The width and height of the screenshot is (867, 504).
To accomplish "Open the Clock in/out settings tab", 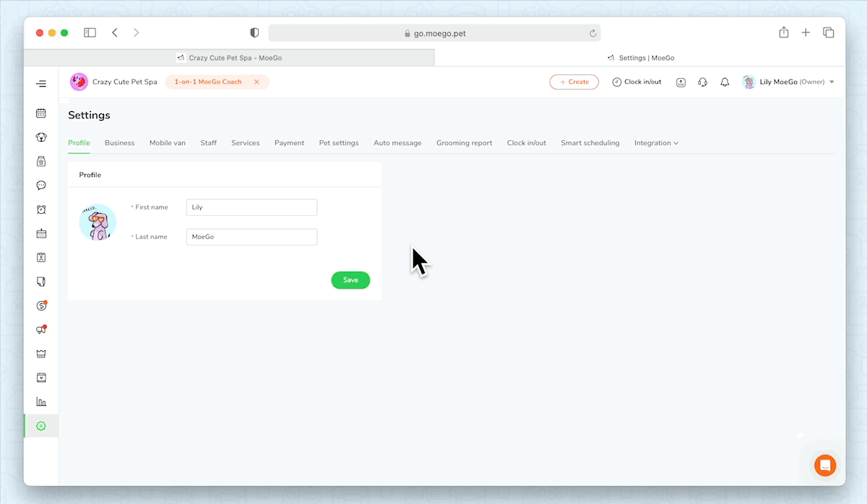I will [x=527, y=143].
